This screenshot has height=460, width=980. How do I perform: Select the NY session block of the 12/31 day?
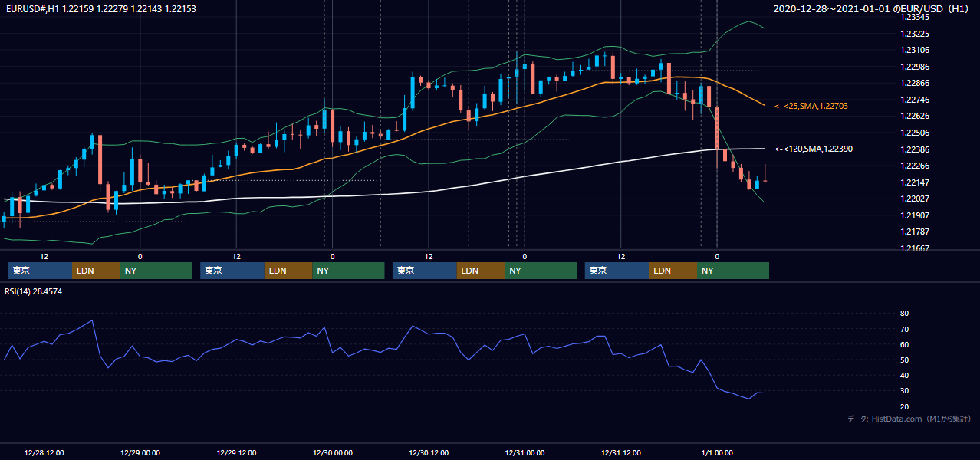tap(732, 271)
